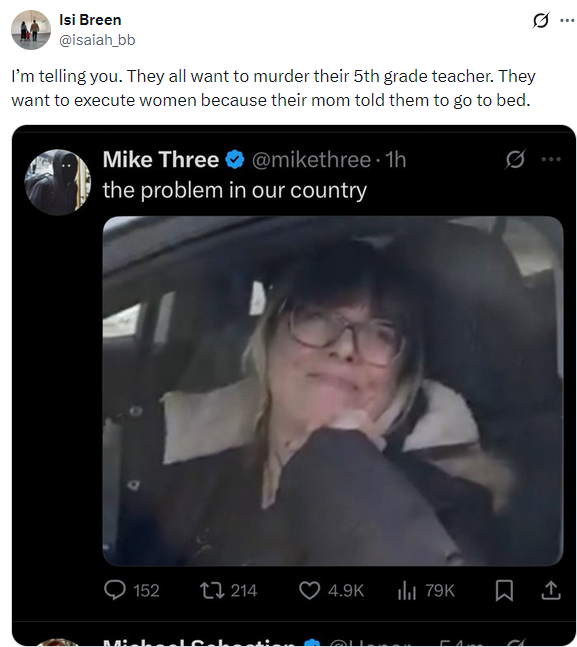Click the repost icon showing 214
This screenshot has height=647, width=577.
pos(212,590)
